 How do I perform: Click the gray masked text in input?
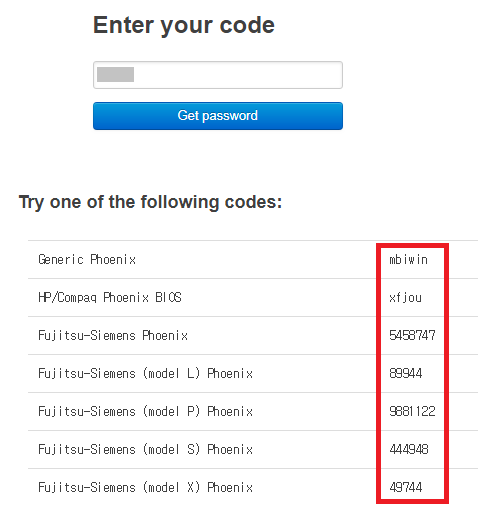tap(115, 74)
